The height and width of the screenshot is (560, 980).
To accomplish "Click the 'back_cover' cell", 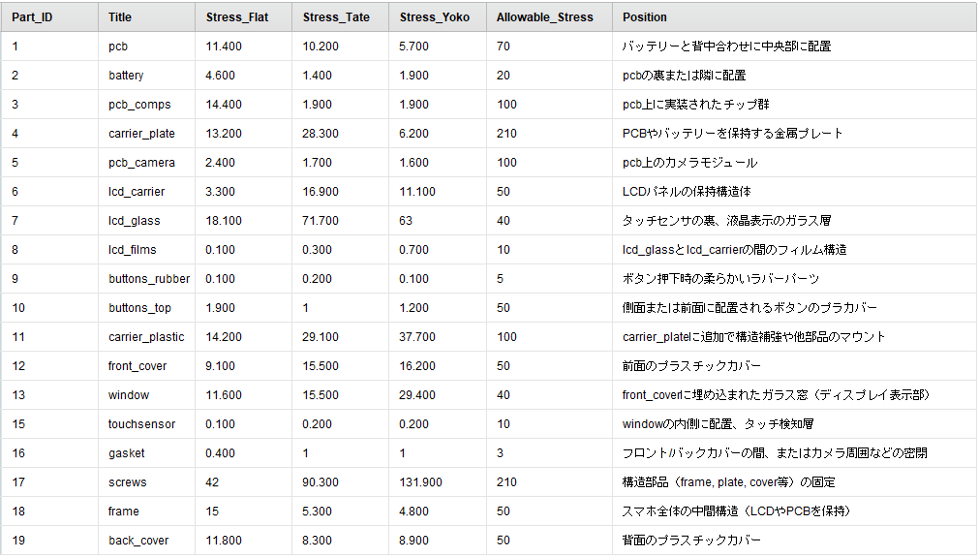I will tap(146, 540).
